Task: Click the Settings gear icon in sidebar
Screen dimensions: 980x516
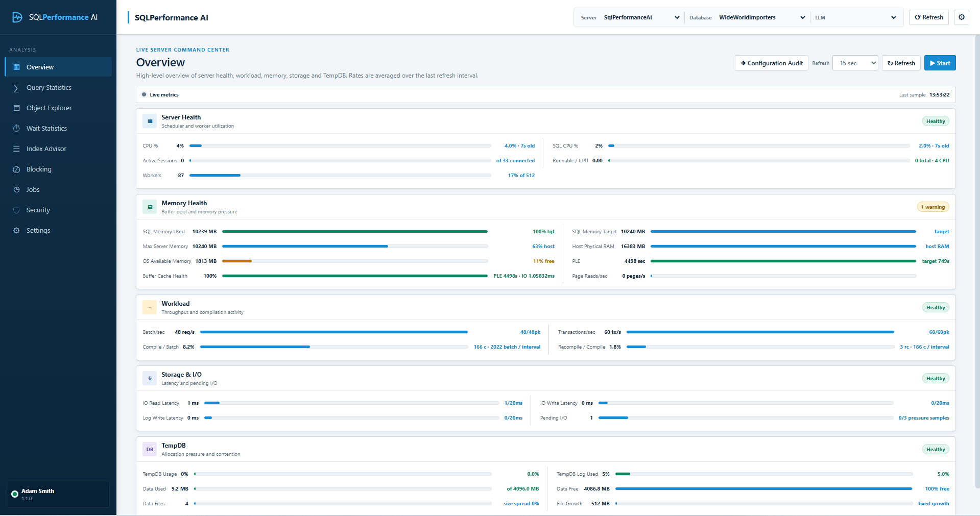Action: 16,231
